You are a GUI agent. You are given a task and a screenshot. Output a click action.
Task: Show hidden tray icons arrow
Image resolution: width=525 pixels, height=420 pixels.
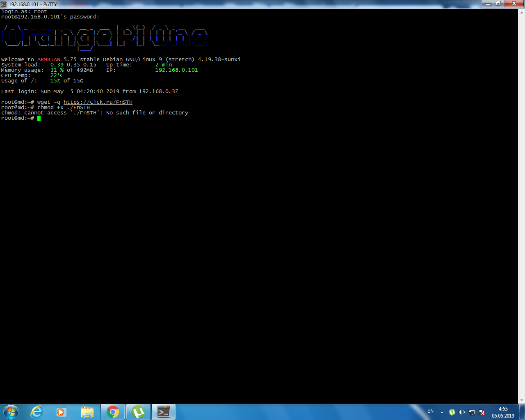coord(442,412)
